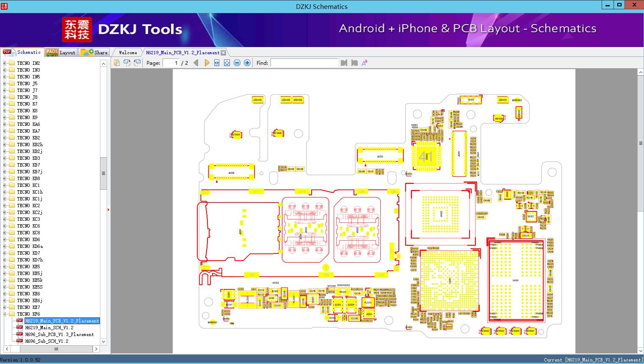Viewport: 644px width, 364px height.
Task: Go to next page arrow
Action: click(207, 63)
